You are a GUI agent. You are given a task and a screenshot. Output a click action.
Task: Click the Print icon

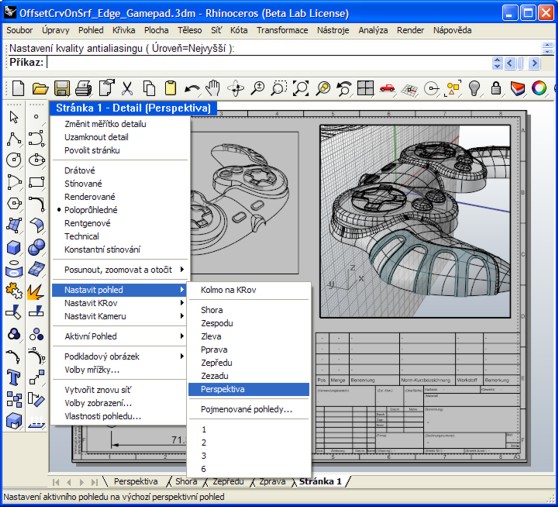84,88
